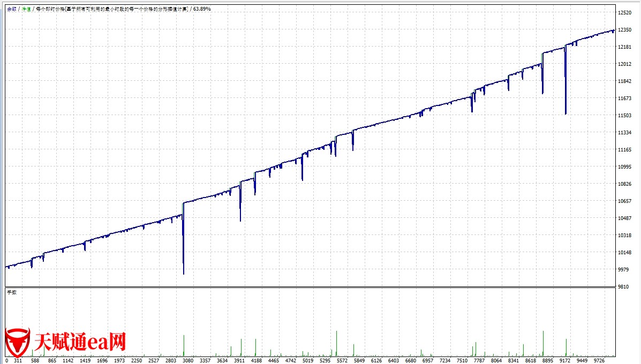641x364 pixels.
Task: Click the 12520 value on price axis
Action: click(x=624, y=13)
